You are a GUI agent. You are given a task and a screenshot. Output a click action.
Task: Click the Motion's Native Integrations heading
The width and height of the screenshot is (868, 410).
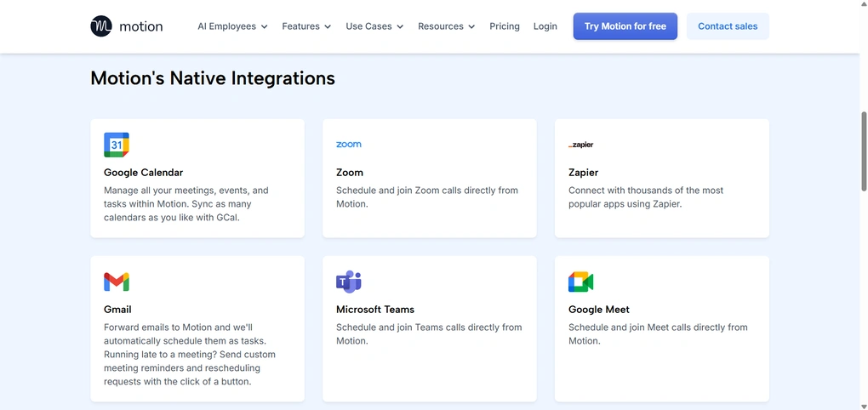[x=213, y=78]
